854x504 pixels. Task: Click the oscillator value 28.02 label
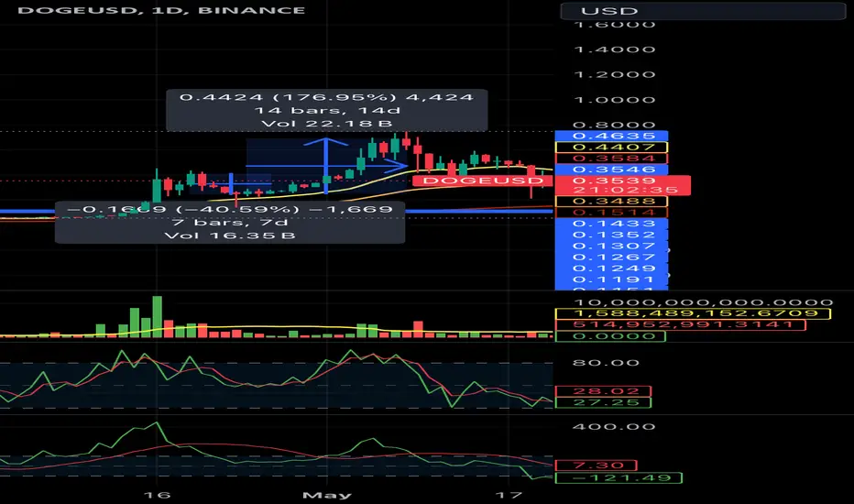point(603,391)
